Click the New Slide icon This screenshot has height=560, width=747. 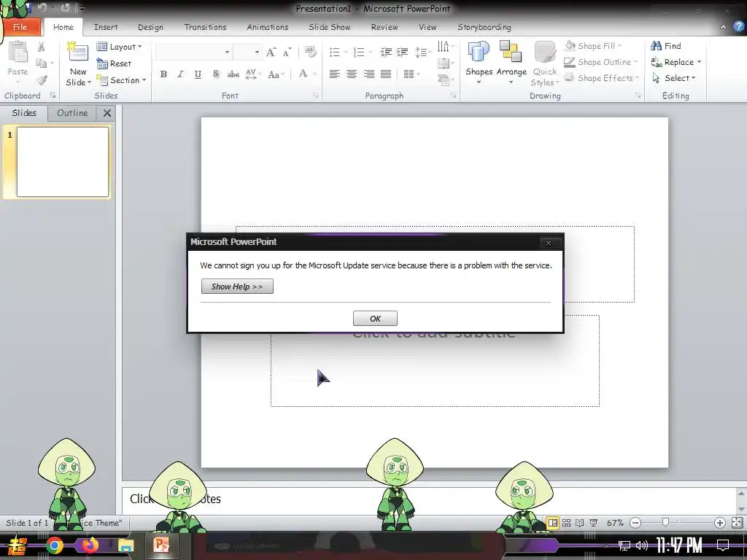click(77, 52)
